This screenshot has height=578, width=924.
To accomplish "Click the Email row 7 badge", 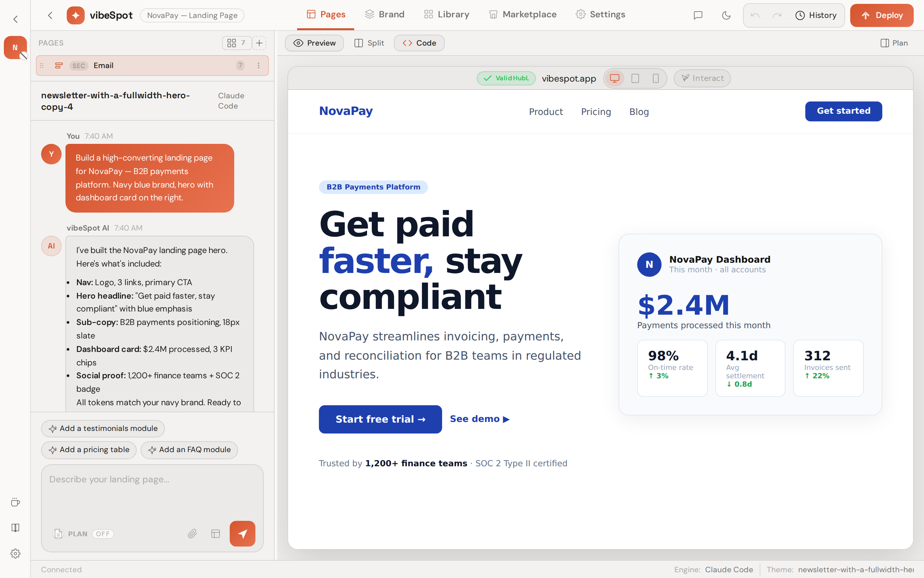I will click(240, 66).
